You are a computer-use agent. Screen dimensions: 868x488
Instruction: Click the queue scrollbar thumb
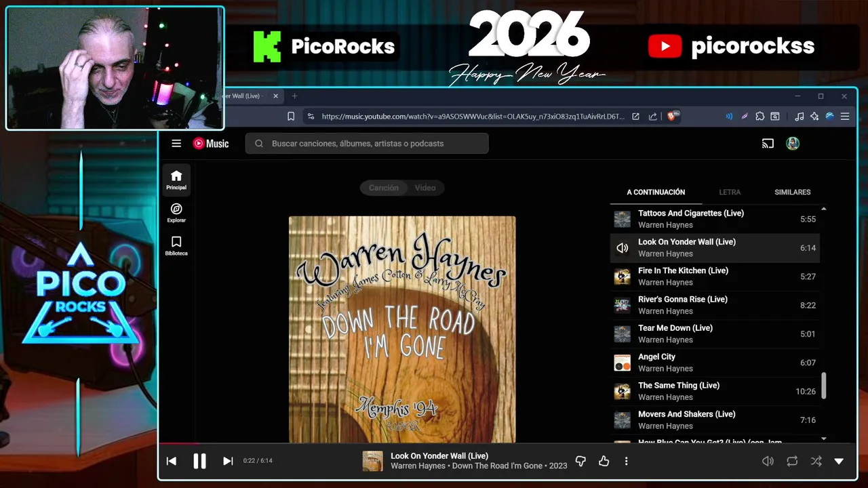[824, 386]
